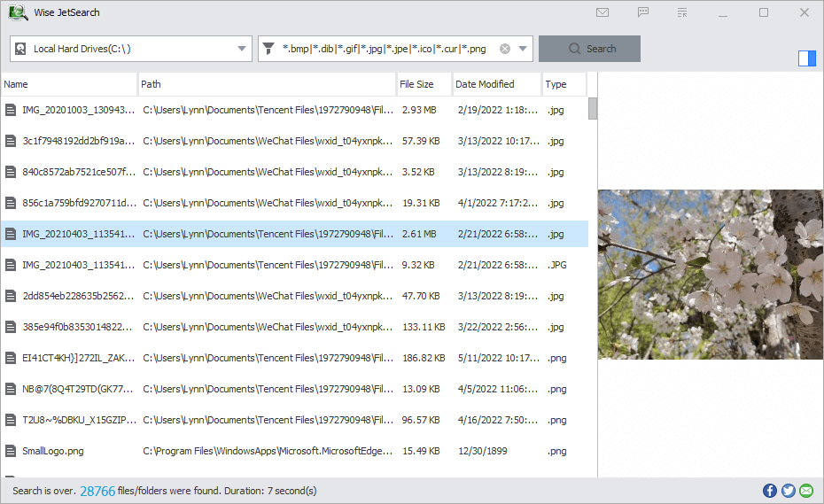This screenshot has height=504, width=824.
Task: Share on Facebook icon
Action: point(770,491)
